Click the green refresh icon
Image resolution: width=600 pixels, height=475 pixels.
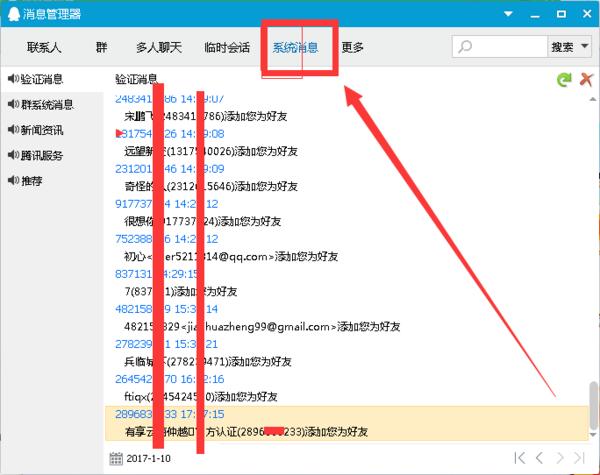pyautogui.click(x=564, y=80)
